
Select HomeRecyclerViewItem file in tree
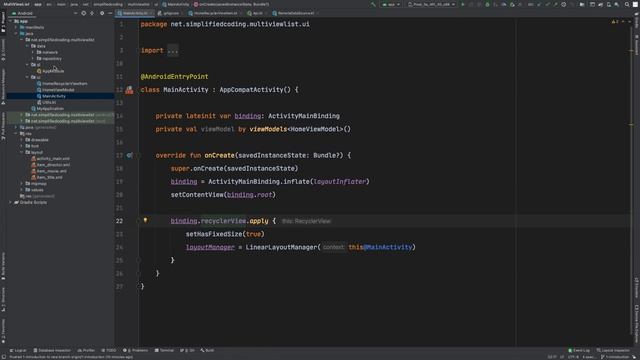tap(62, 84)
